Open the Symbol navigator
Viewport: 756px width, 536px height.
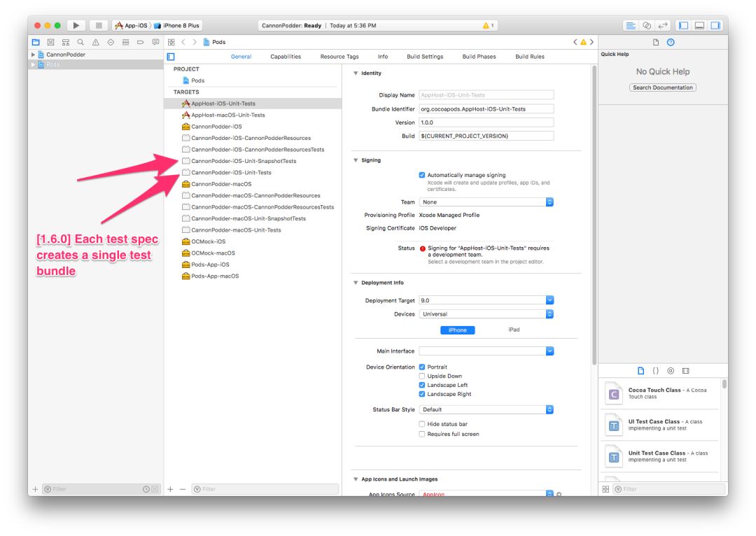coord(66,43)
